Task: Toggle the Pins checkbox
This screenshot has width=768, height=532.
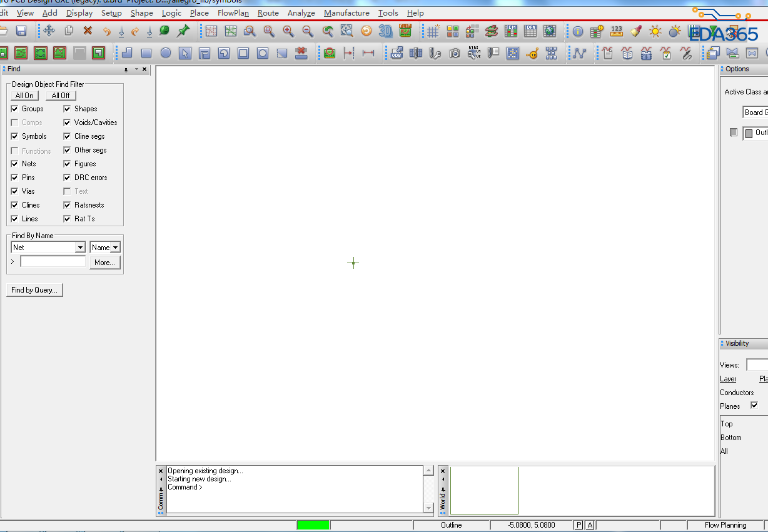Action: click(15, 178)
